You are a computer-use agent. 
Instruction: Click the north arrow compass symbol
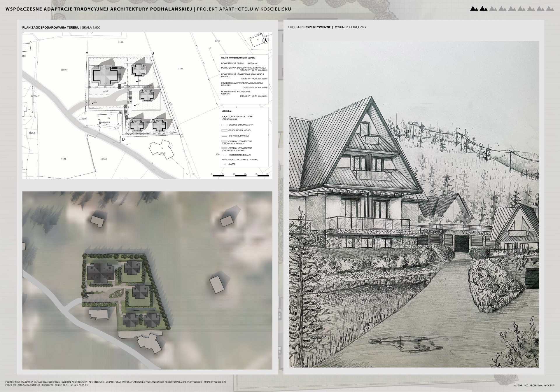[266, 41]
